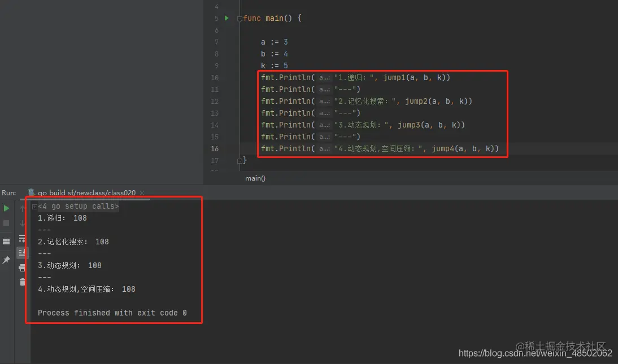Click 'Process finished with exit code 0' text
This screenshot has height=364, width=618.
pyautogui.click(x=112, y=313)
